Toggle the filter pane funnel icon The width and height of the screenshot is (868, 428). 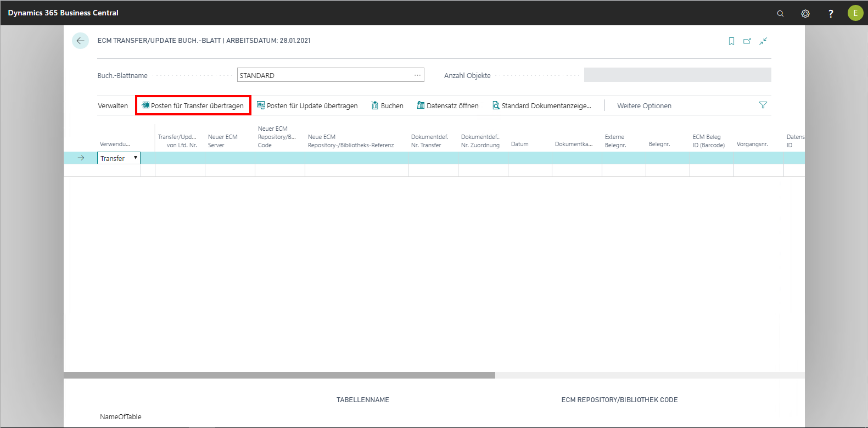(763, 105)
